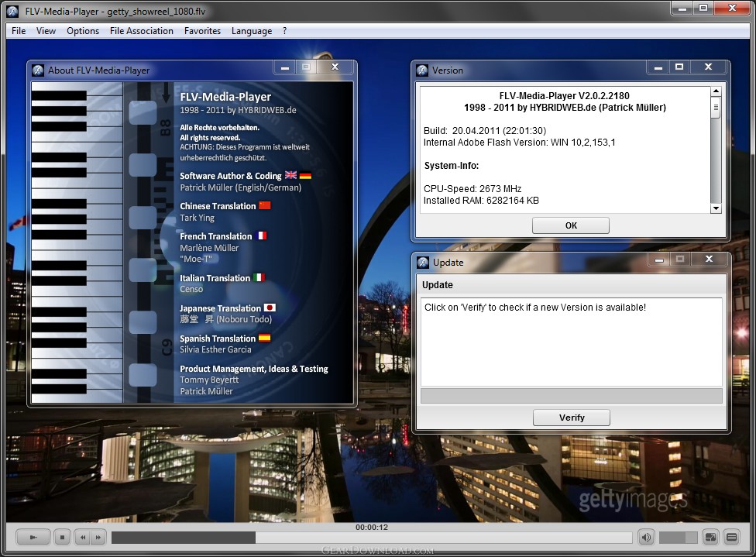
Task: Click the 'Tark Ying' translator name
Action: (198, 218)
